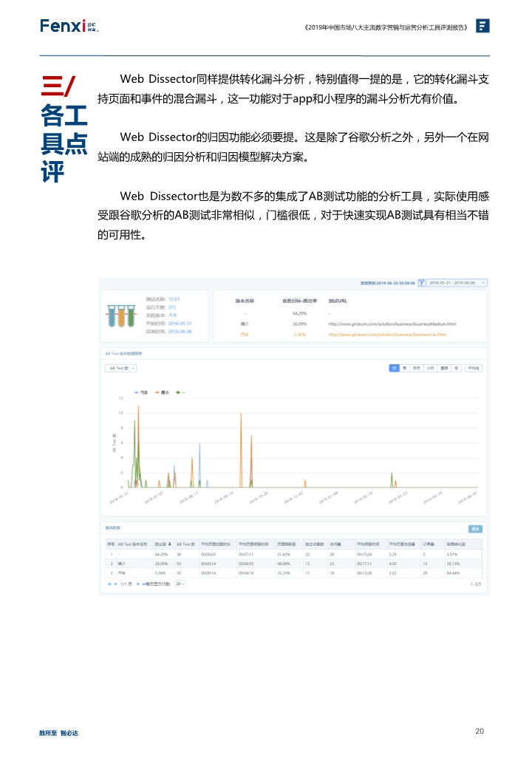
Task: Click the 开始时间 2018-05-31 value
Action: tap(180, 324)
